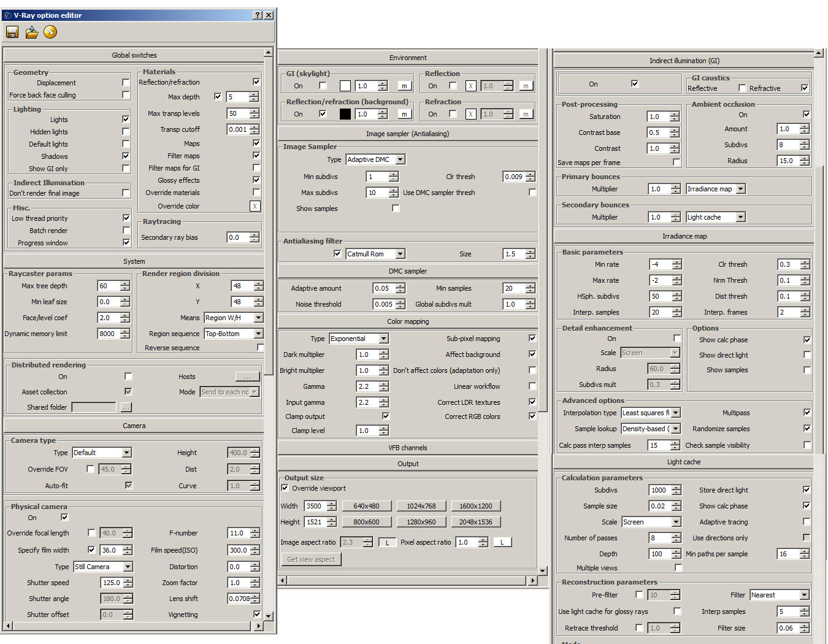This screenshot has height=644, width=828.
Task: Click the Width spinner arrows in Output size
Action: (332, 506)
